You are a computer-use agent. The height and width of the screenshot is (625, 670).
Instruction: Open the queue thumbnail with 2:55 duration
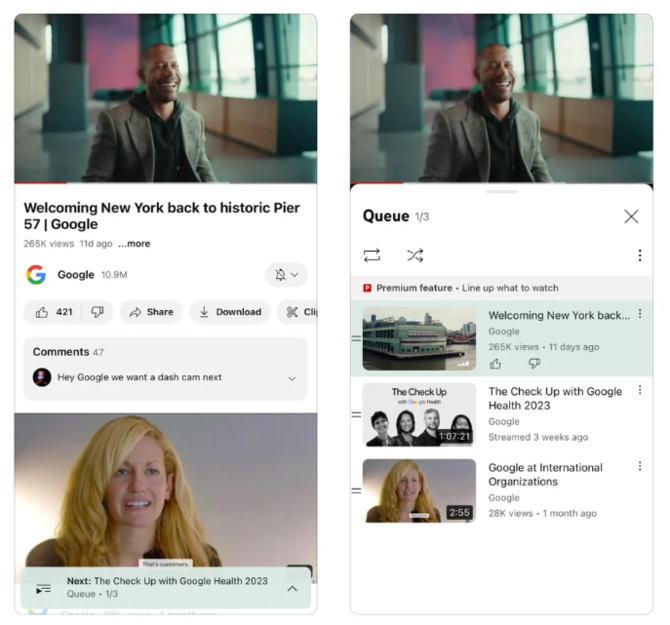[419, 491]
